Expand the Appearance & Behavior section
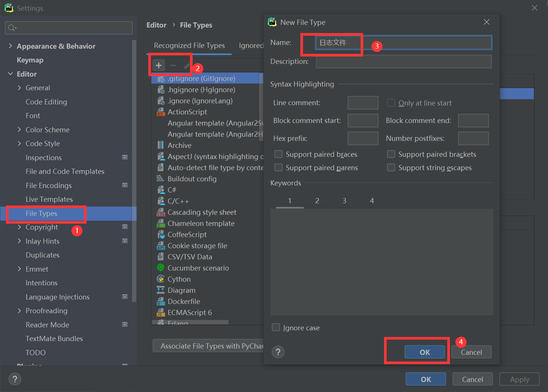The height and width of the screenshot is (392, 548). 10,46
